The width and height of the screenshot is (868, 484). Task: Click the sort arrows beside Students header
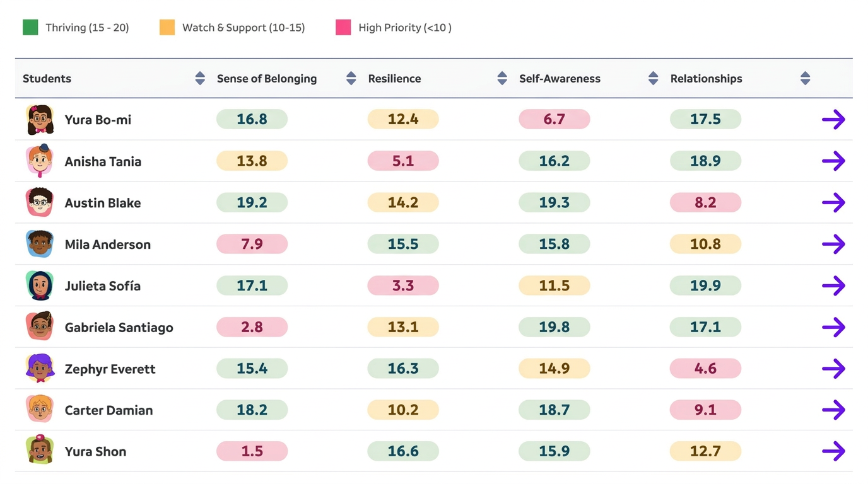tap(199, 78)
